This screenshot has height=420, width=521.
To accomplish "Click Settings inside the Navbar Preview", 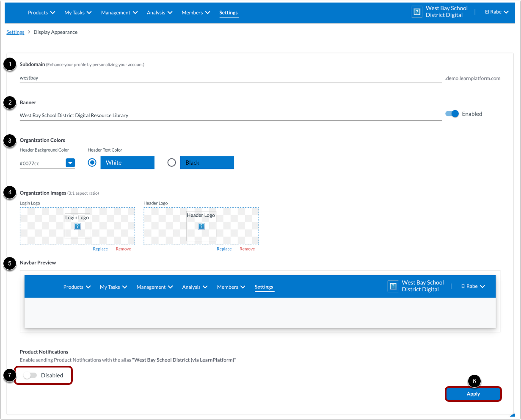I will (264, 287).
